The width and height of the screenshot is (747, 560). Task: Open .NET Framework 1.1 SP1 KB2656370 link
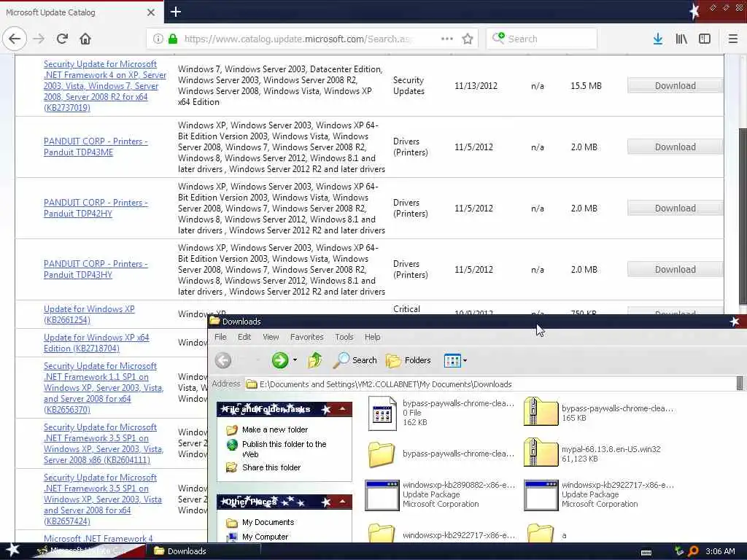point(104,388)
